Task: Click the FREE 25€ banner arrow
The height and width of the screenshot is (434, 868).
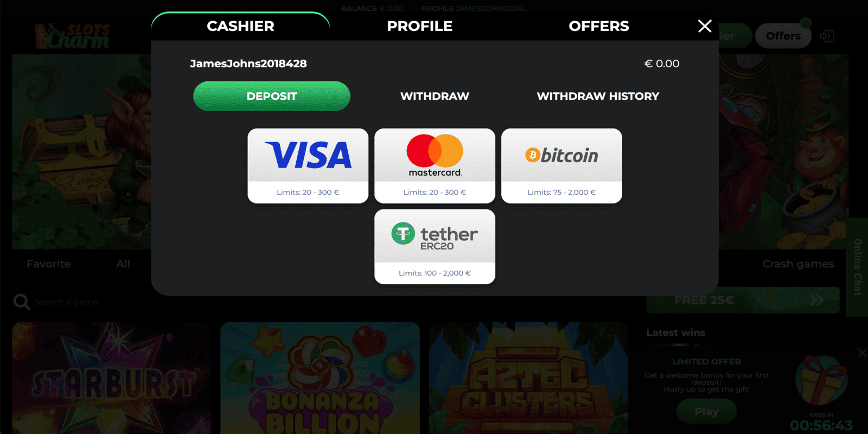Action: point(816,300)
